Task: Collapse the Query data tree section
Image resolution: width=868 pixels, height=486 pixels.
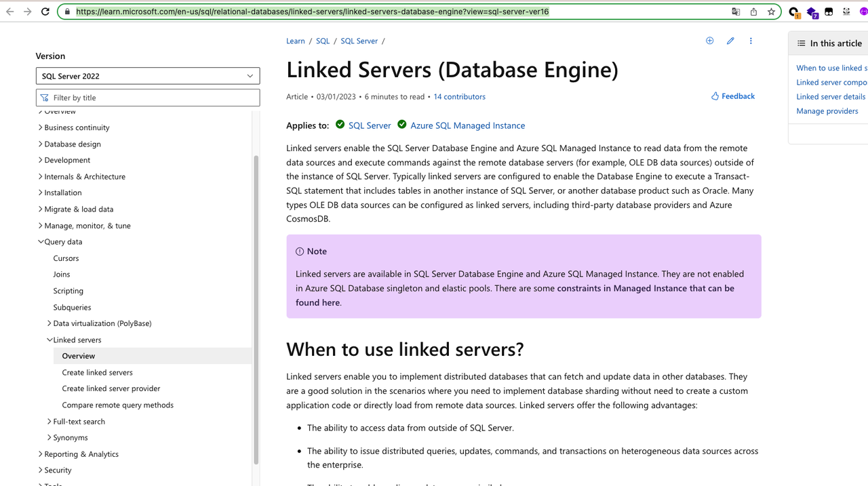Action: [41, 242]
